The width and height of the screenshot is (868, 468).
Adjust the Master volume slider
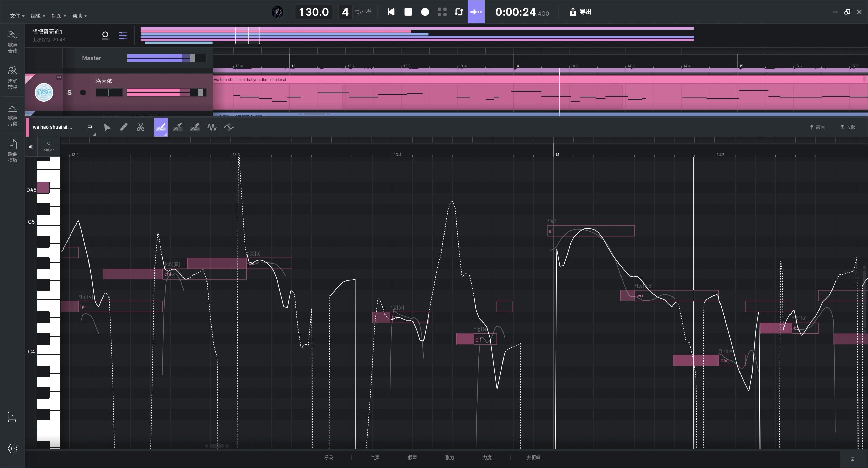click(192, 58)
